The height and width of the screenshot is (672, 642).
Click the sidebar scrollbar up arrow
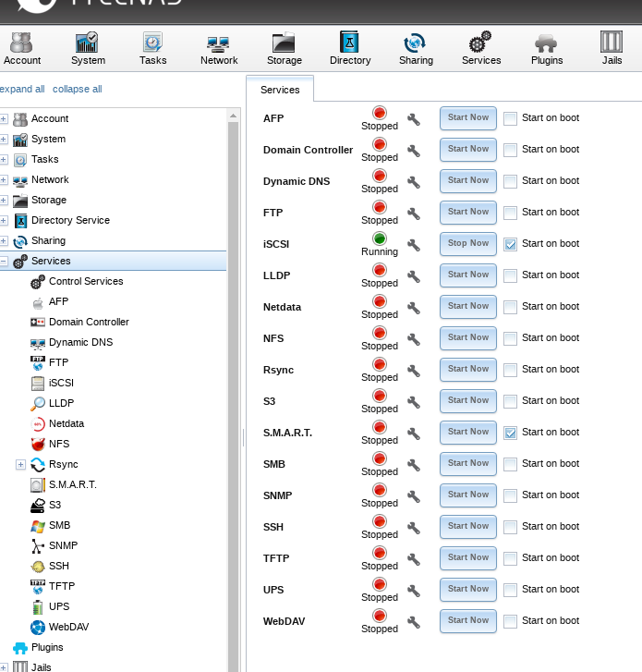233,116
